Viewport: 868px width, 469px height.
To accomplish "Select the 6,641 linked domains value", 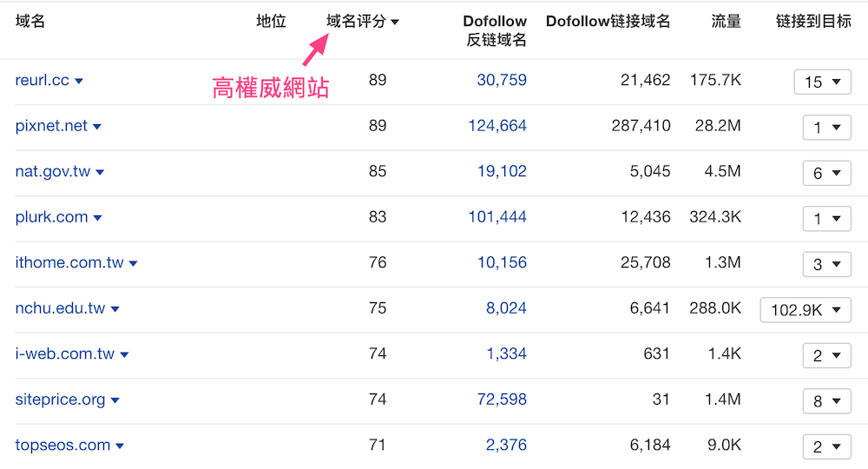I will tap(650, 307).
